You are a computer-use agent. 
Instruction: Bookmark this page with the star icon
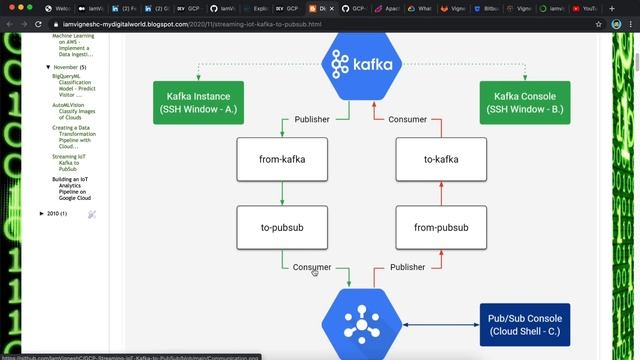tap(598, 24)
